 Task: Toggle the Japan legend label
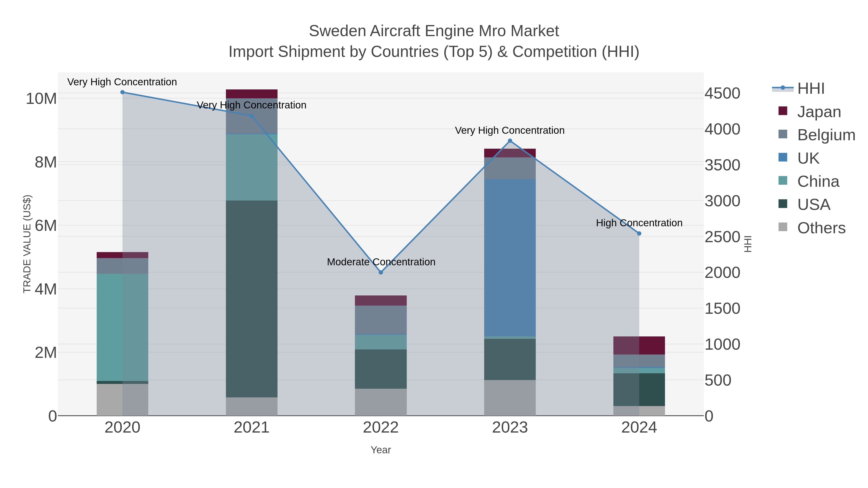tap(819, 112)
